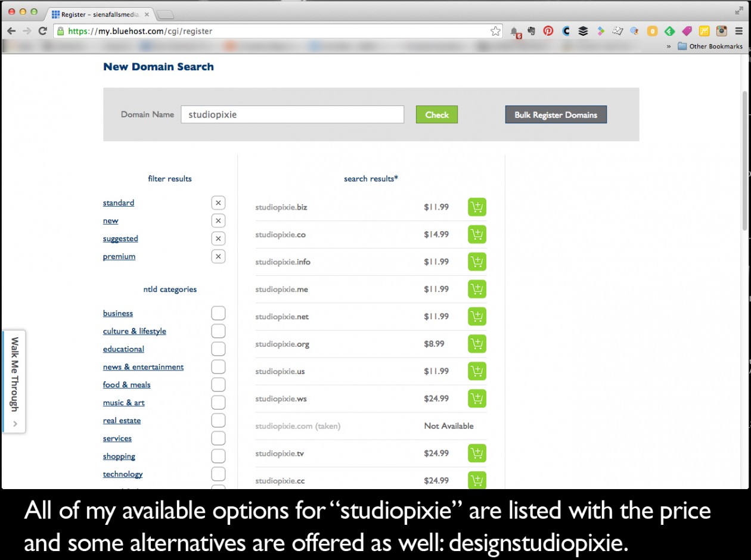The height and width of the screenshot is (560, 751).
Task: Open the standard filter link
Action: [119, 203]
